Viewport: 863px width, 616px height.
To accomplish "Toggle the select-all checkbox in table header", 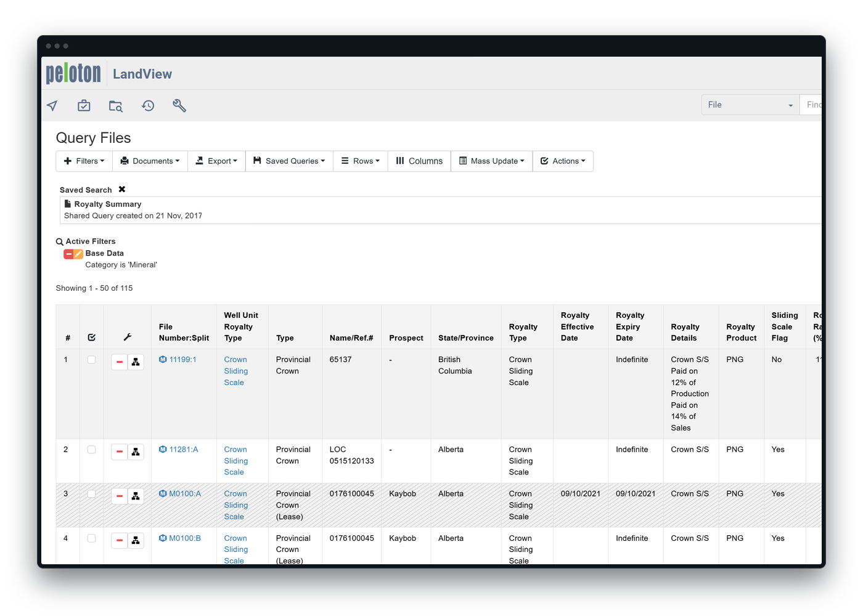I will point(92,337).
